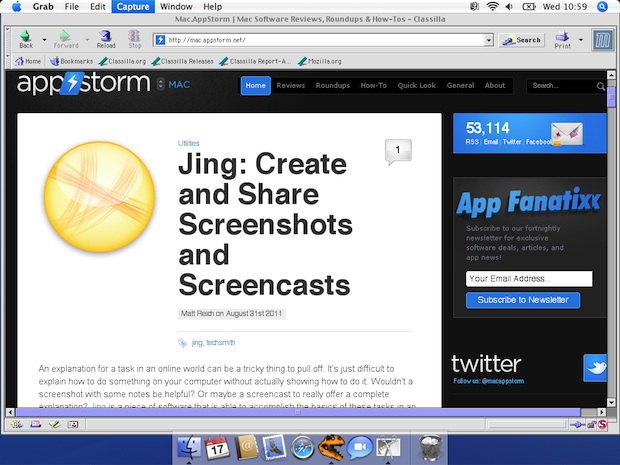Image resolution: width=620 pixels, height=465 pixels.
Task: Click the horizontal scrollbar thumb
Action: [x=298, y=412]
